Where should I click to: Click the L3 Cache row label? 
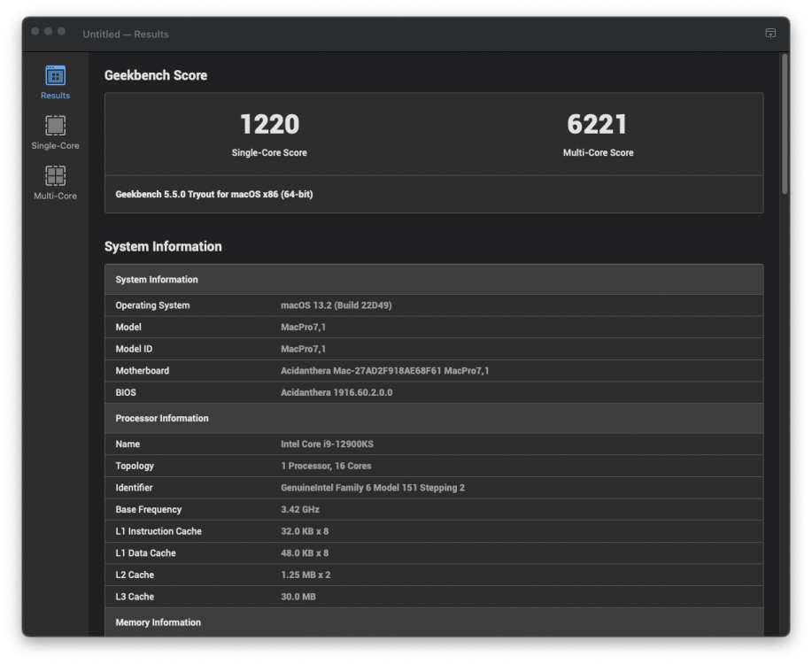click(135, 597)
